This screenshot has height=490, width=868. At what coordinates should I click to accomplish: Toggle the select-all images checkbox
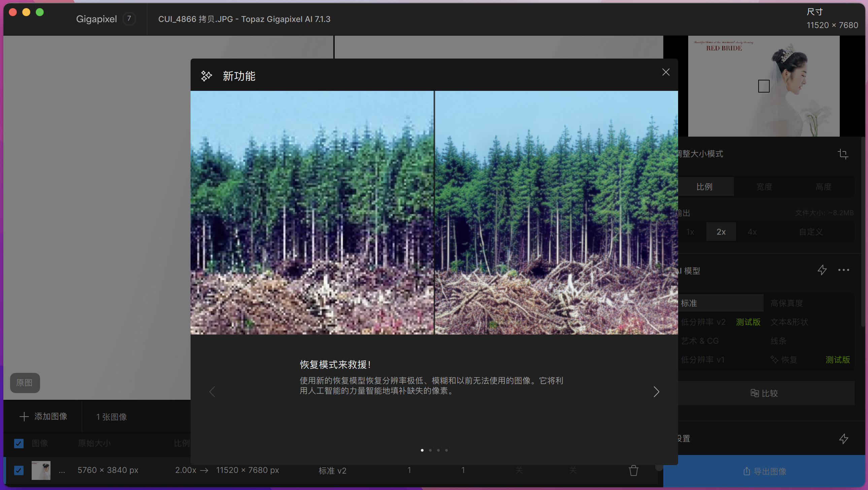(x=19, y=443)
